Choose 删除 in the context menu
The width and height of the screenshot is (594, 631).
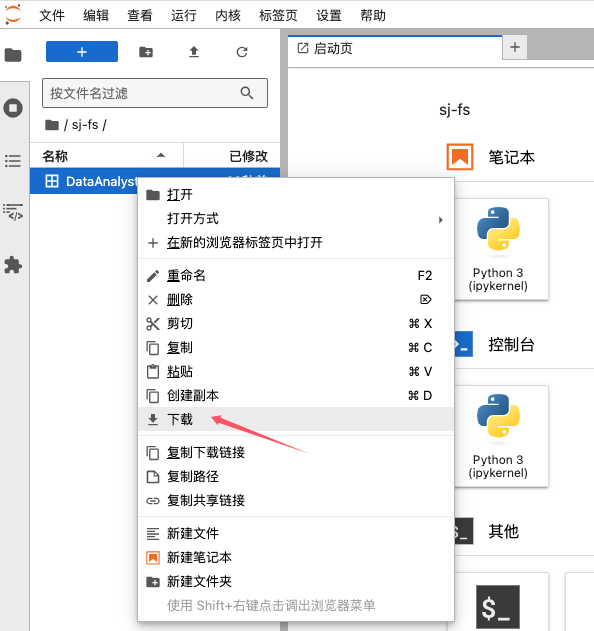[296, 300]
